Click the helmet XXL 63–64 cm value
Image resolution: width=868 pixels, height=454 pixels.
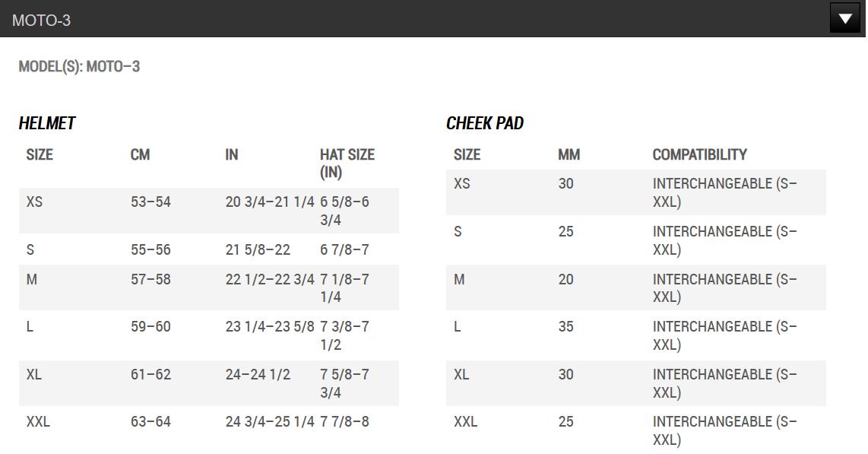(150, 421)
